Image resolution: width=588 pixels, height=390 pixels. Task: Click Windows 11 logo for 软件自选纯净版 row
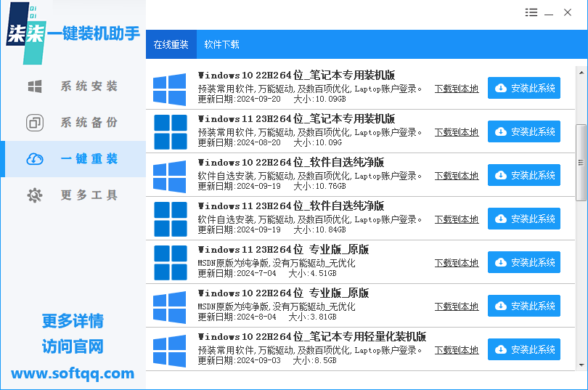click(x=171, y=219)
